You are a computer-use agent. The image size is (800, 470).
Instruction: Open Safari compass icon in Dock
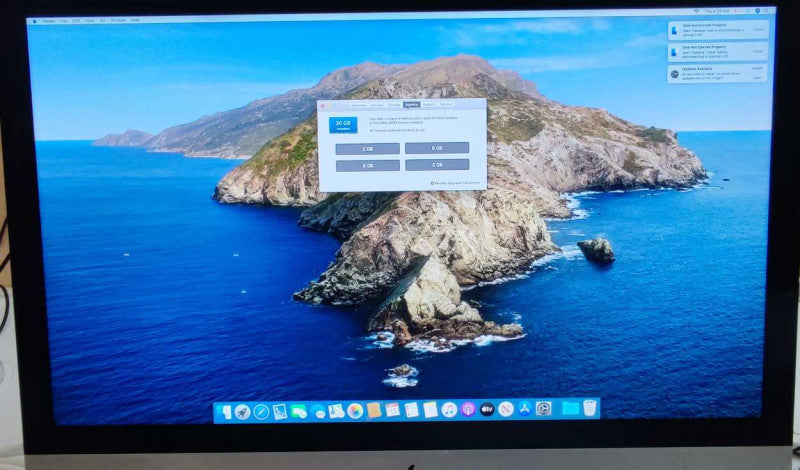point(261,411)
